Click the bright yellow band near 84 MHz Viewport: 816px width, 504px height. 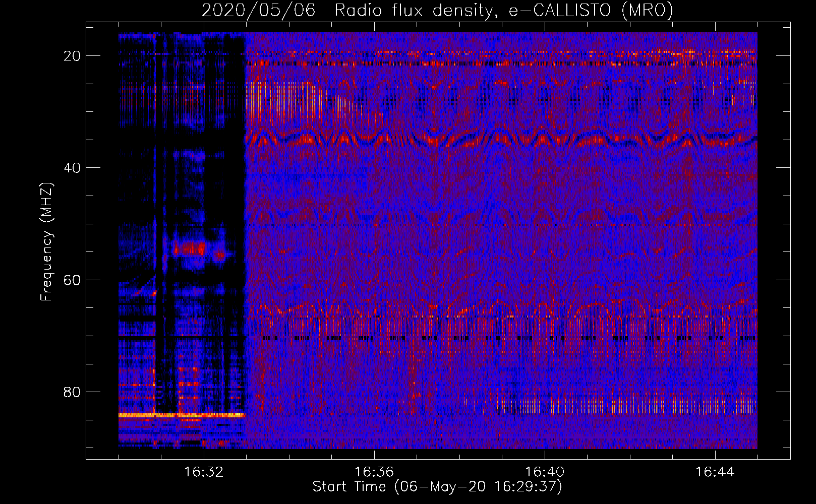(x=182, y=415)
